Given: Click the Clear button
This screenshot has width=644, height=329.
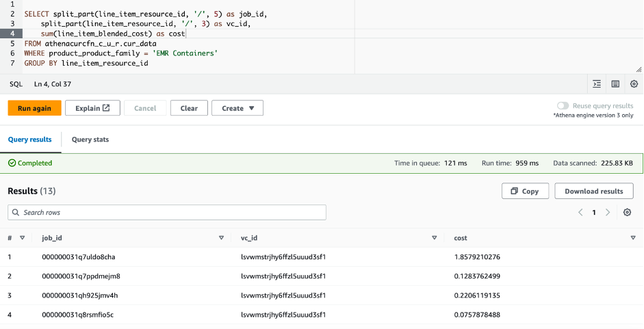Looking at the screenshot, I should pyautogui.click(x=189, y=109).
